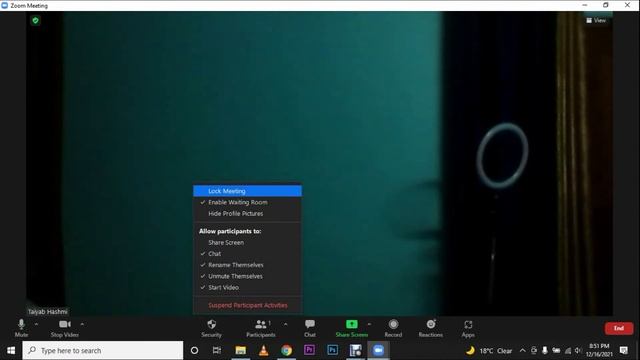Expand share options arrow beside Share Screen

coord(369,324)
